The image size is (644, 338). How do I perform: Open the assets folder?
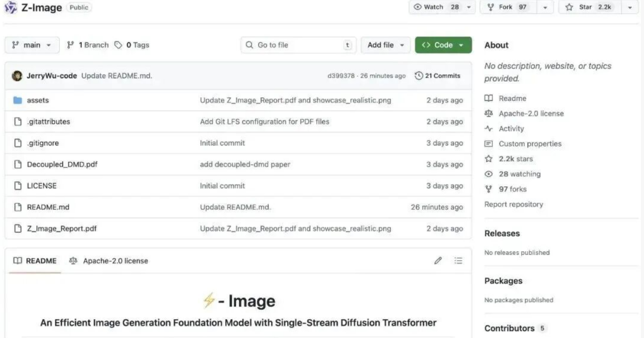38,100
